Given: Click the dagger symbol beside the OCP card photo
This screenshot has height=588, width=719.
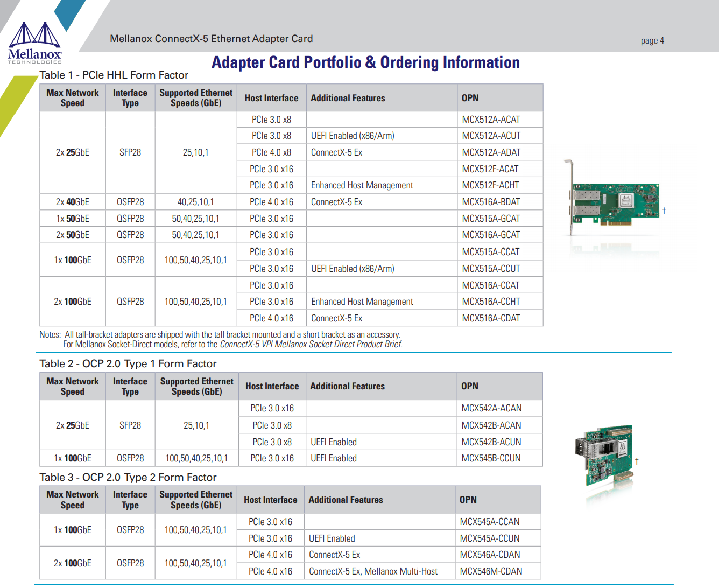Looking at the screenshot, I should click(x=637, y=461).
